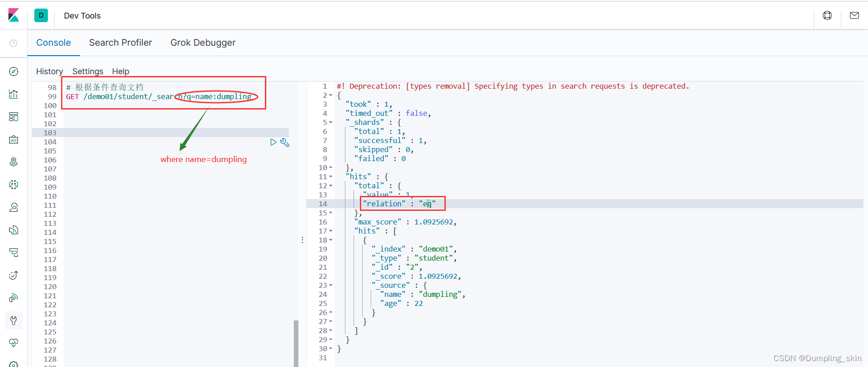Open Visualize from the sidebar chart icon
This screenshot has width=868, height=367.
click(14, 94)
